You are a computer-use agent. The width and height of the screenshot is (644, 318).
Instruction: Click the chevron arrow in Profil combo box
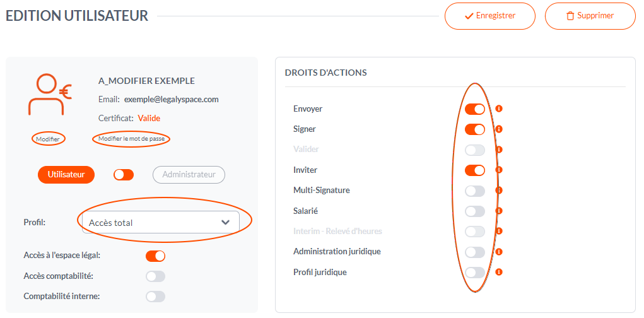point(225,223)
